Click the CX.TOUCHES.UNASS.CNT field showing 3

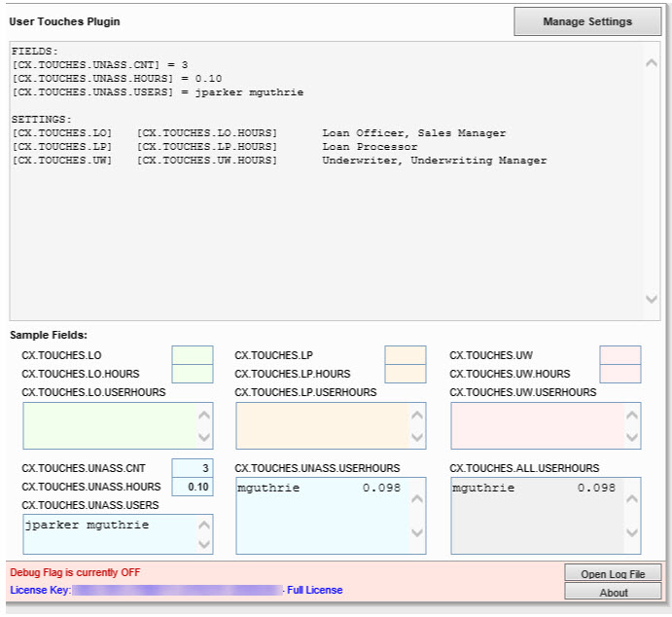tap(192, 468)
